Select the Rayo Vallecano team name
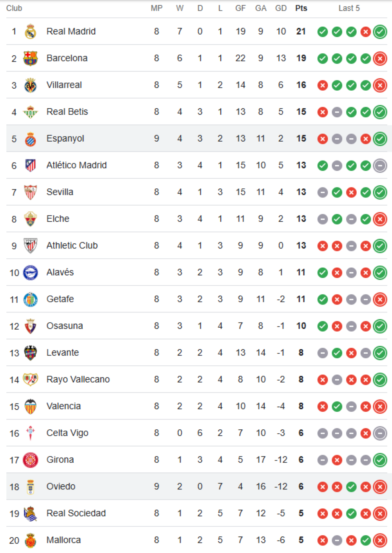Screen dimensions: 392x553 click(x=78, y=380)
